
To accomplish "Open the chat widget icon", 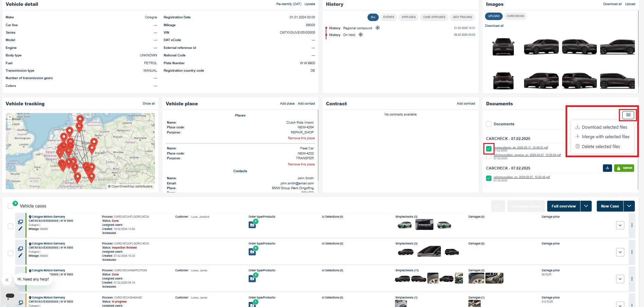I will 10,295.
